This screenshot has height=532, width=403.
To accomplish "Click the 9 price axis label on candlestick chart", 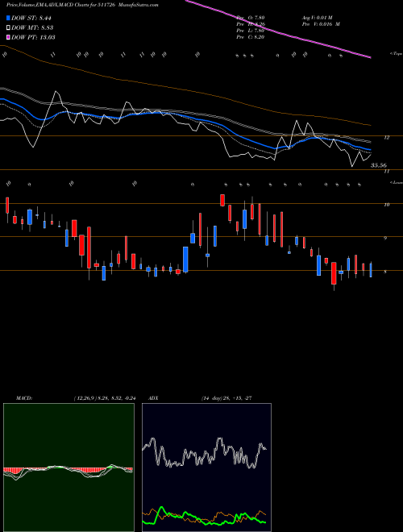I will tap(385, 238).
